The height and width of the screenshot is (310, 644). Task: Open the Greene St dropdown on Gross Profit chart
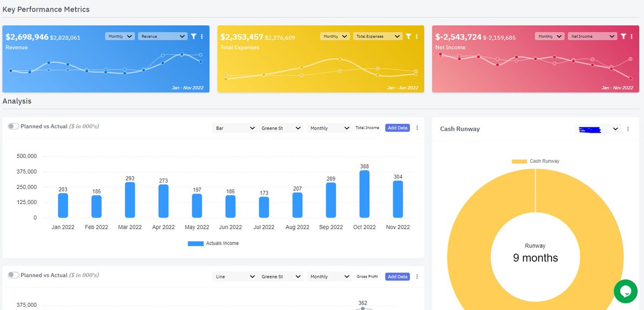pos(281,277)
